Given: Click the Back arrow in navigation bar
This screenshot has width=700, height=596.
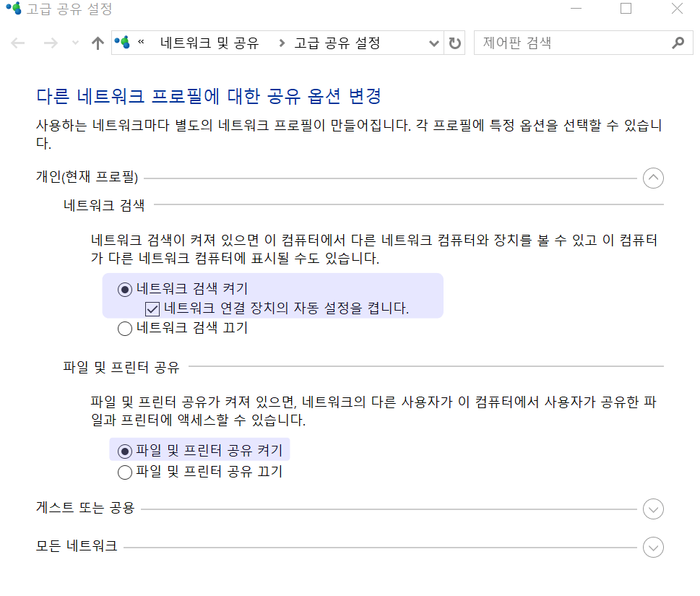Looking at the screenshot, I should click(18, 43).
